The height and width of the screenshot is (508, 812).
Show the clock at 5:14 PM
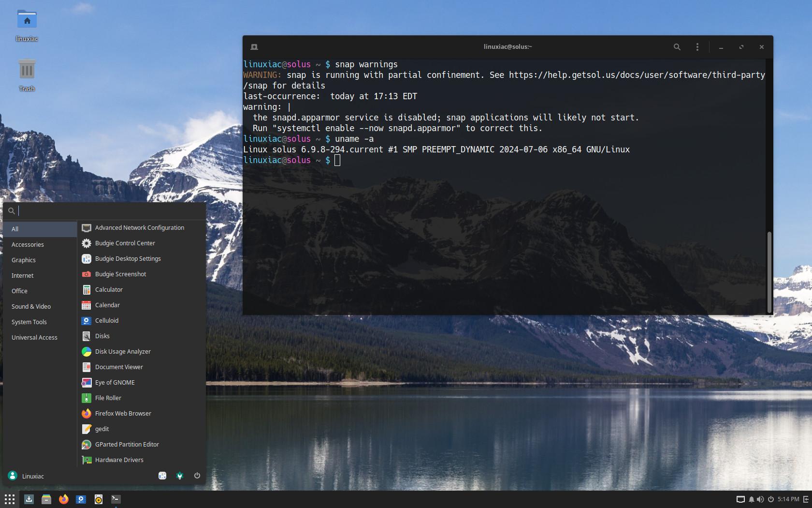788,499
